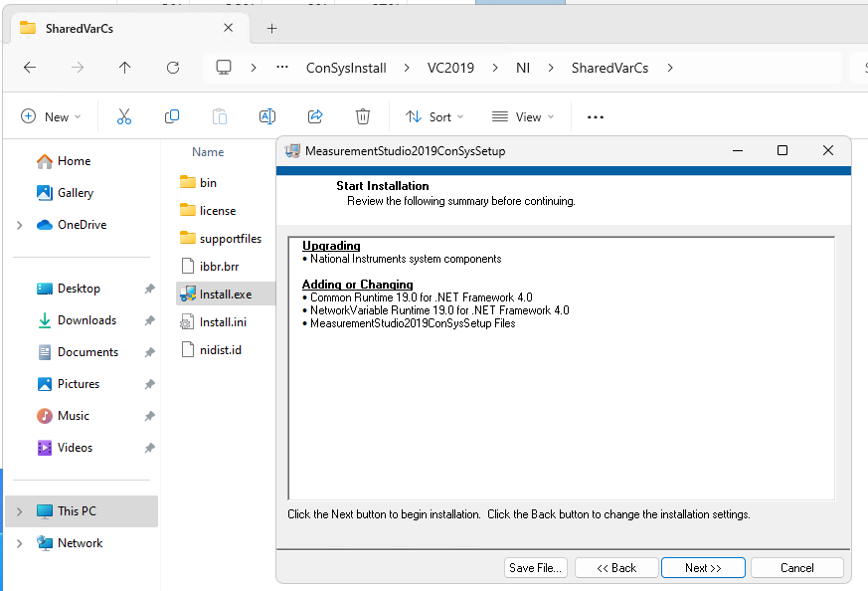Open the Sort dropdown

coord(436,116)
